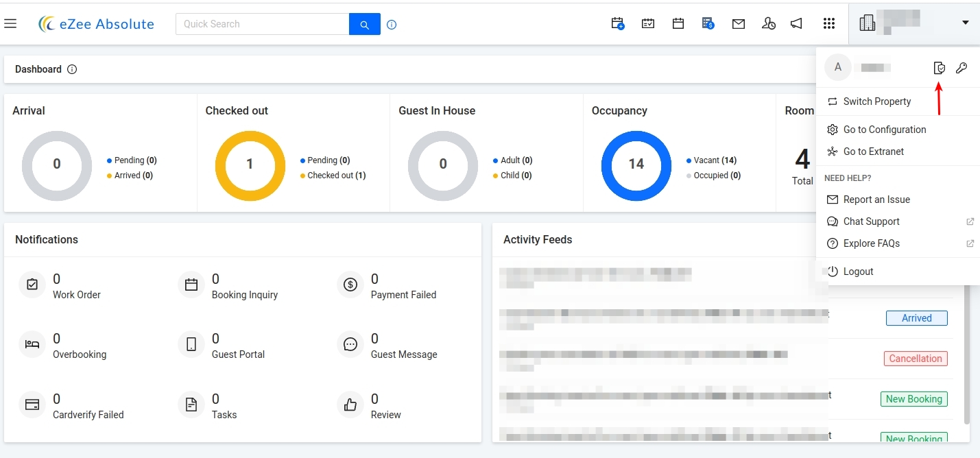The height and width of the screenshot is (458, 980).
Task: Open the calendar checklist icon in header
Action: pos(648,24)
